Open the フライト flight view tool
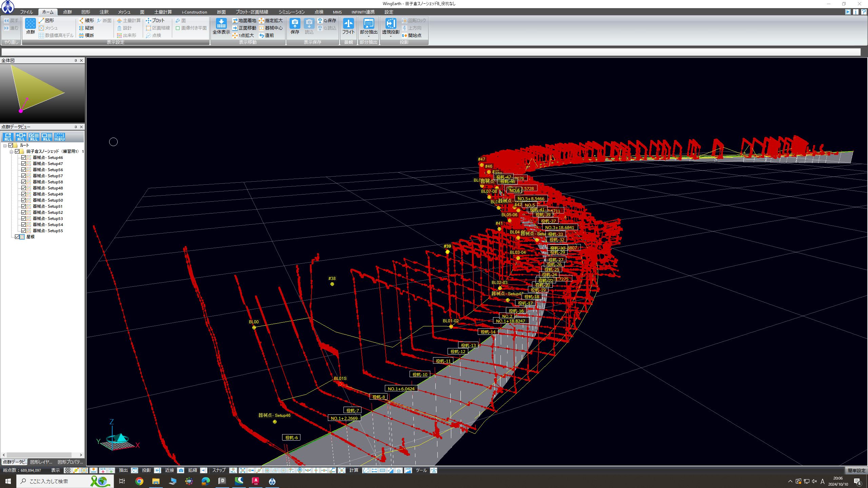The width and height of the screenshot is (868, 488). 348,24
